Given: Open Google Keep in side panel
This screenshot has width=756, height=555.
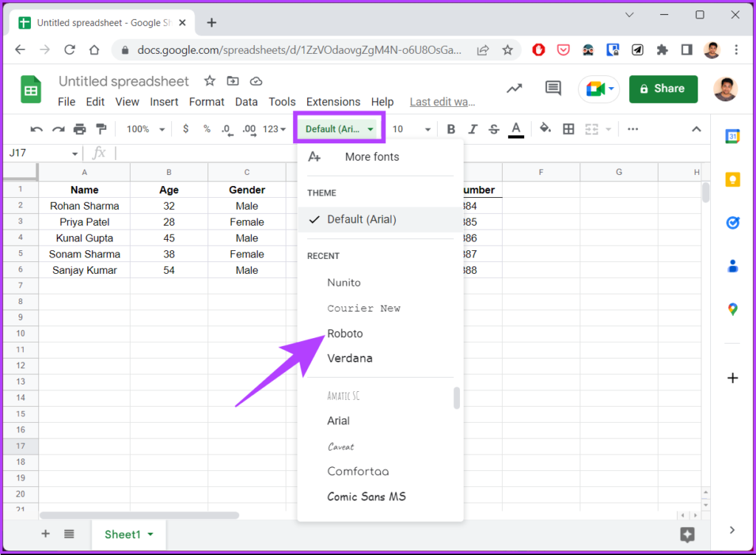Looking at the screenshot, I should coord(732,180).
